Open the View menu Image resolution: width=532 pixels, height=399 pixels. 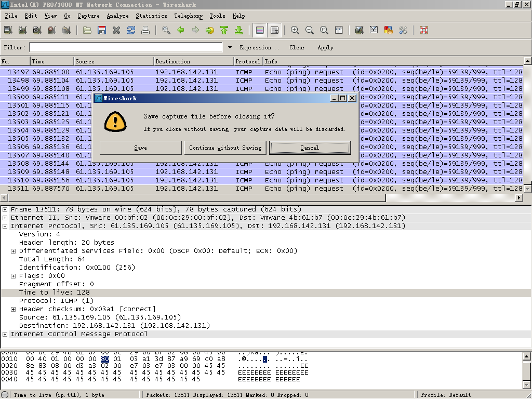click(50, 16)
